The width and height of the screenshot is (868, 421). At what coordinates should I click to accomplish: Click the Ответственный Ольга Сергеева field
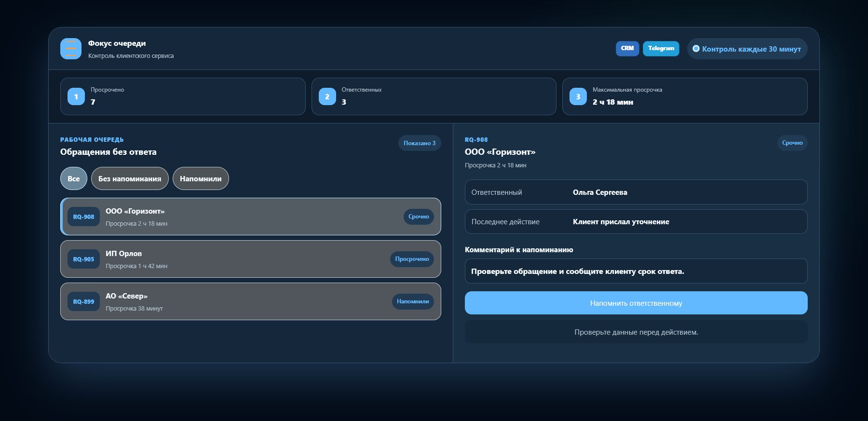click(x=636, y=192)
